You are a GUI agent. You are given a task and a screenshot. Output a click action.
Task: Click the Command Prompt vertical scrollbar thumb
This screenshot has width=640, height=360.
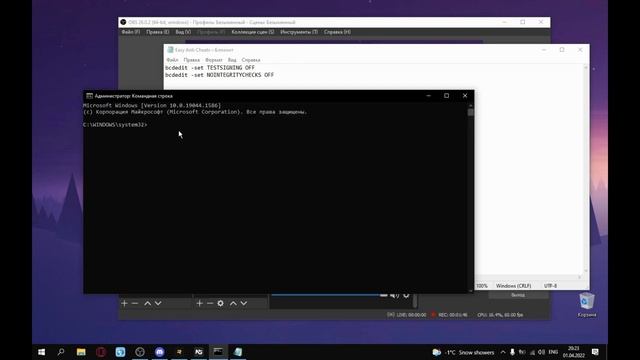[x=471, y=112]
